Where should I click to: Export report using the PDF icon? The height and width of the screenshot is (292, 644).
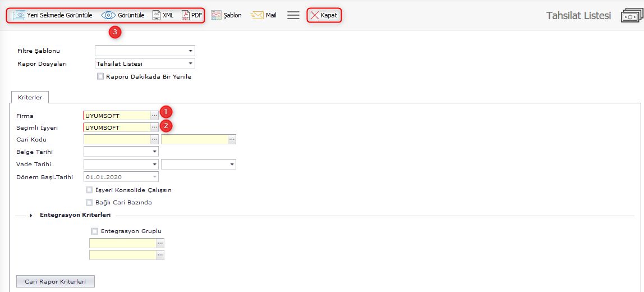186,15
